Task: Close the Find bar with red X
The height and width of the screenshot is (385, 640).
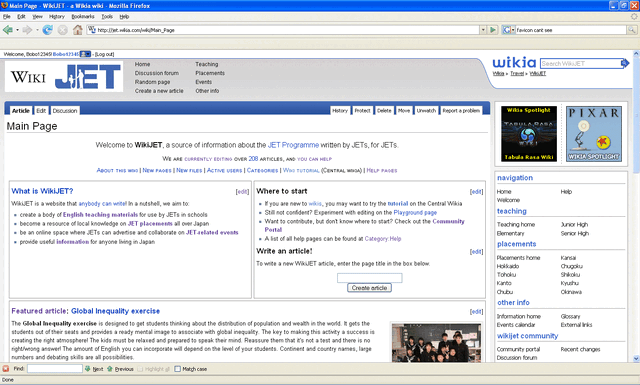Action: 6,369
